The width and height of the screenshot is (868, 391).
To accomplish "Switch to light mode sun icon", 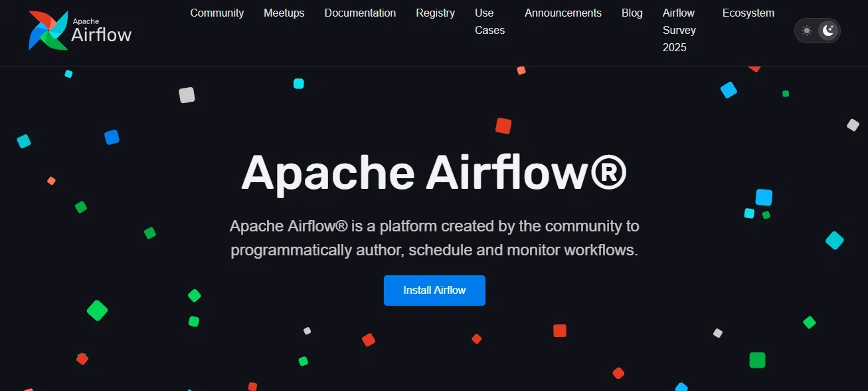I will 807,31.
